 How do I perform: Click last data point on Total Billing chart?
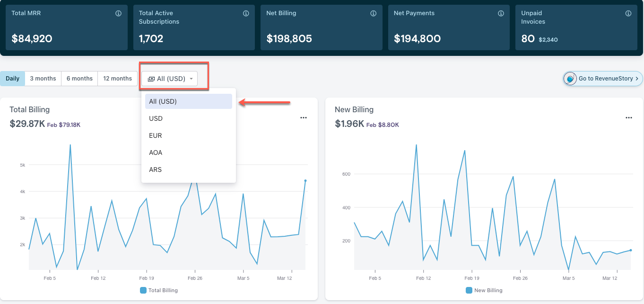[x=305, y=180]
